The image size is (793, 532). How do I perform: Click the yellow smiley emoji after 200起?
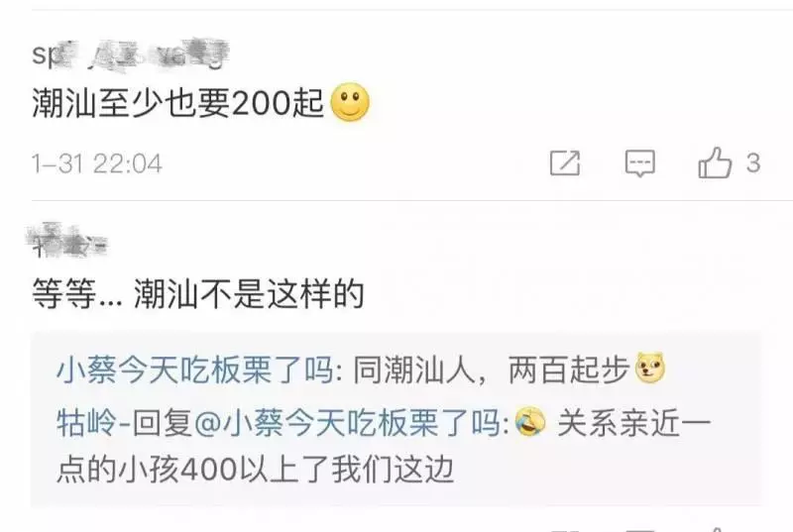coord(350,103)
